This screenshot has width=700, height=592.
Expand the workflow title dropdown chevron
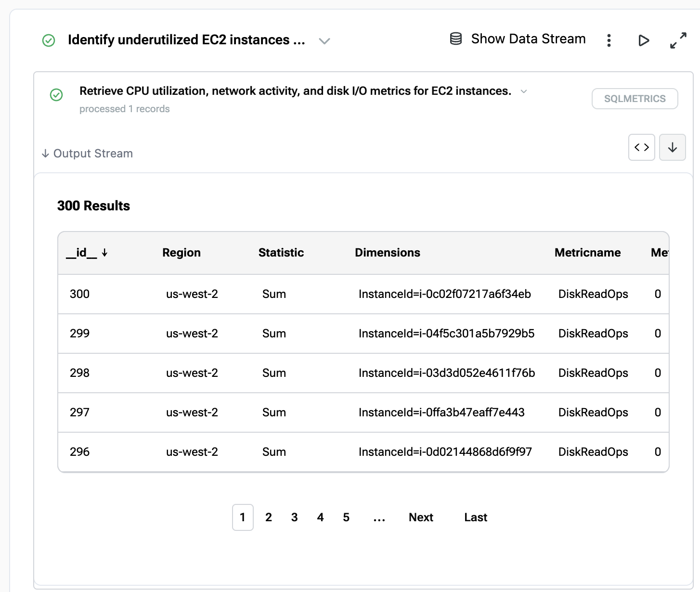tap(324, 41)
